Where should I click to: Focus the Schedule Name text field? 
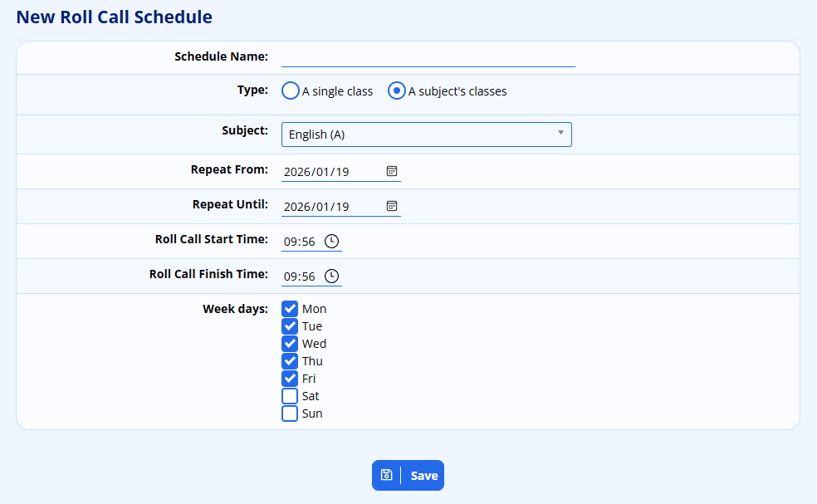click(428, 57)
